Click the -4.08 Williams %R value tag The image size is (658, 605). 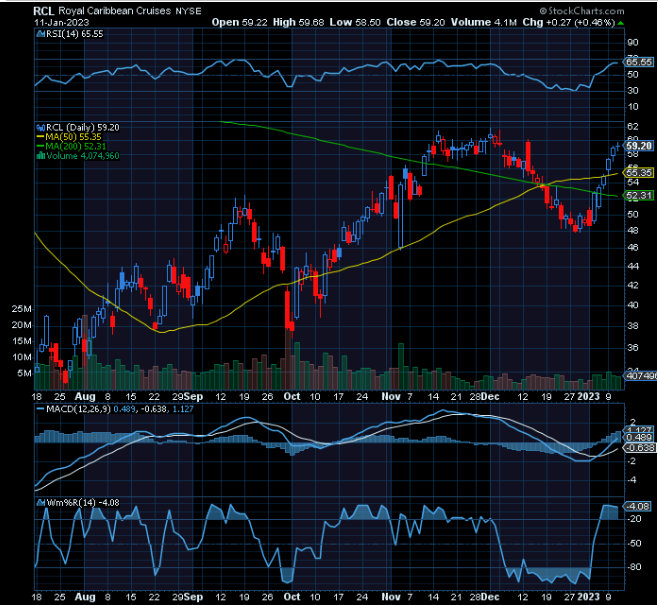[x=639, y=507]
